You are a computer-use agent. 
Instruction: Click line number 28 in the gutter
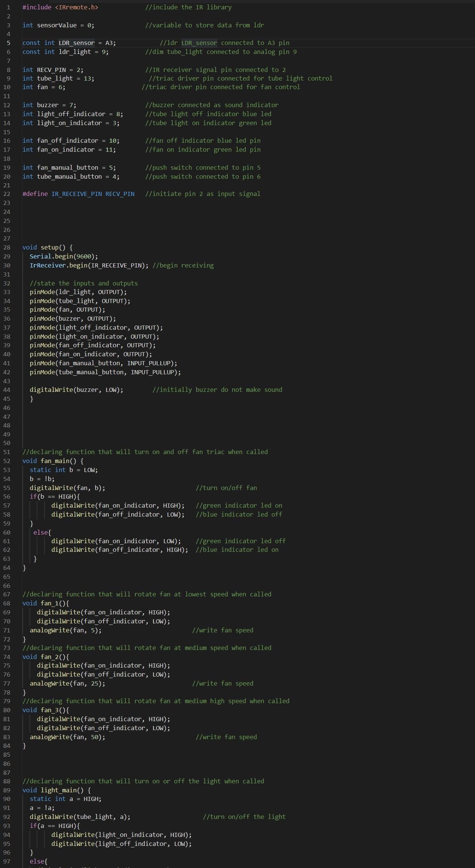point(7,247)
